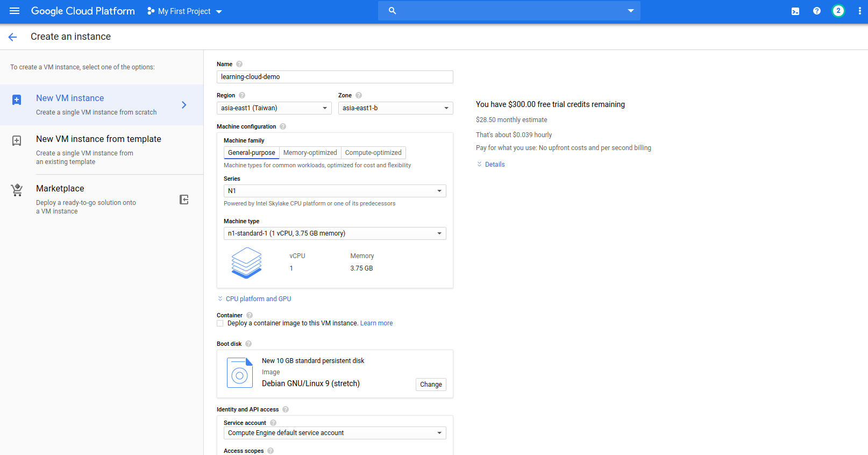Open notifications badge showing 2

point(838,11)
